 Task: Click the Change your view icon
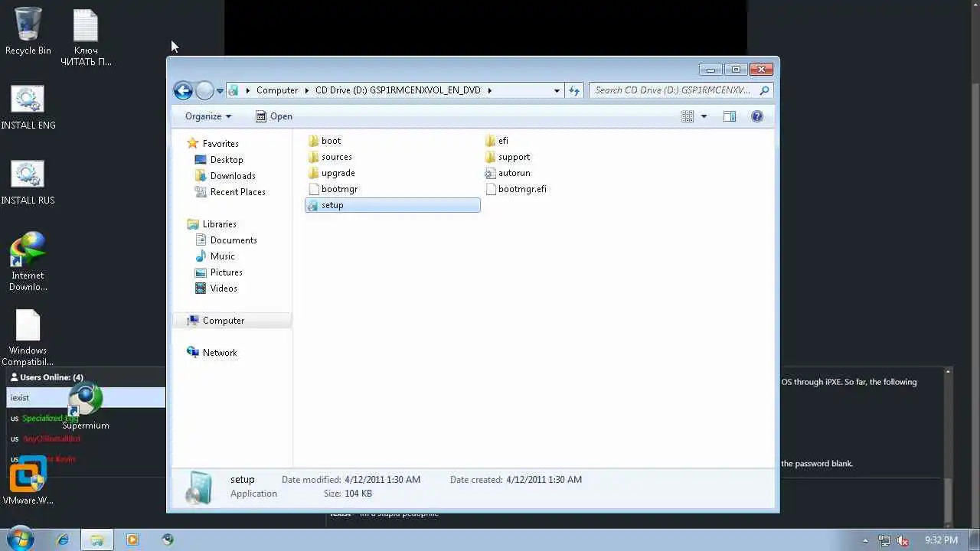click(688, 116)
